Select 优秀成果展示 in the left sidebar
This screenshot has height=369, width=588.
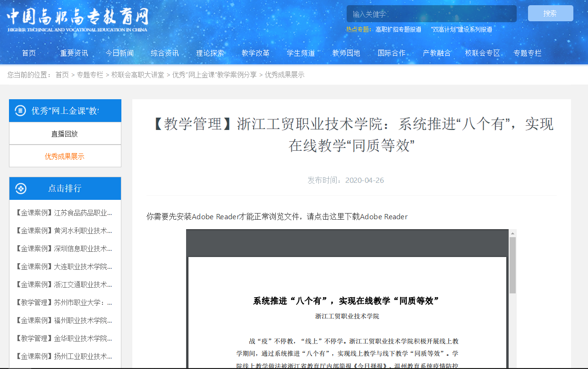pyautogui.click(x=65, y=156)
